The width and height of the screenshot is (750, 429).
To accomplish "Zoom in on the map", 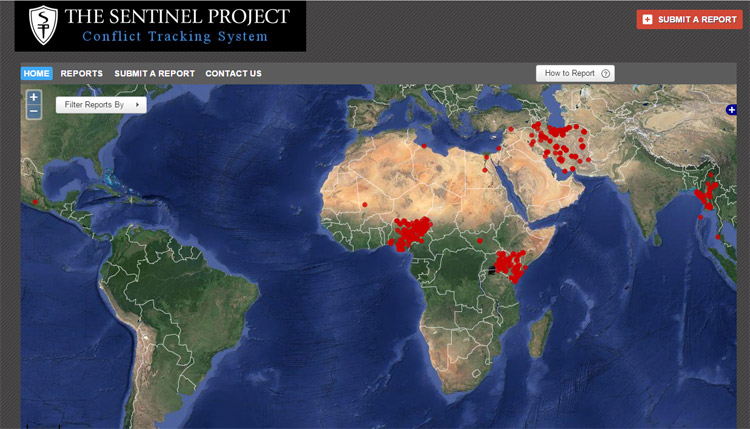I will pyautogui.click(x=34, y=97).
